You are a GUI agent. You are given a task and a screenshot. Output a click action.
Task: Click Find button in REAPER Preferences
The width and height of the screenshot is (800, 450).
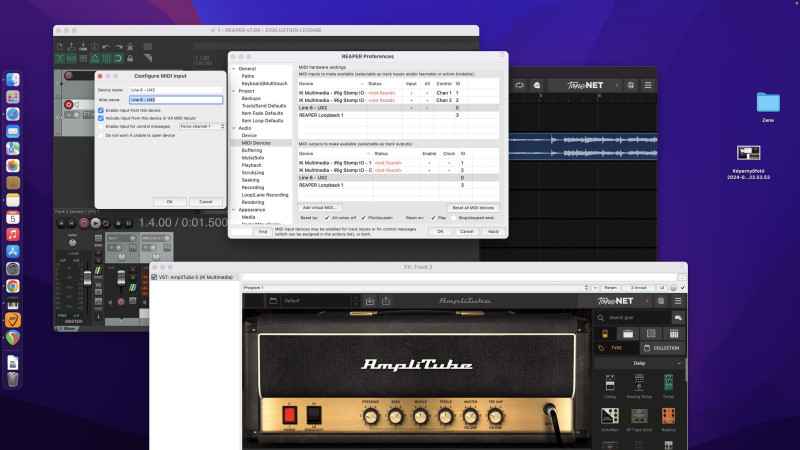(263, 232)
